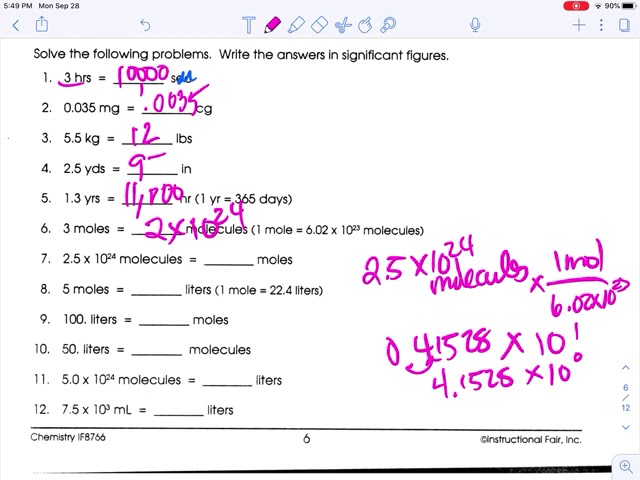
Task: Tap the red screen recording indicator
Action: click(x=576, y=6)
